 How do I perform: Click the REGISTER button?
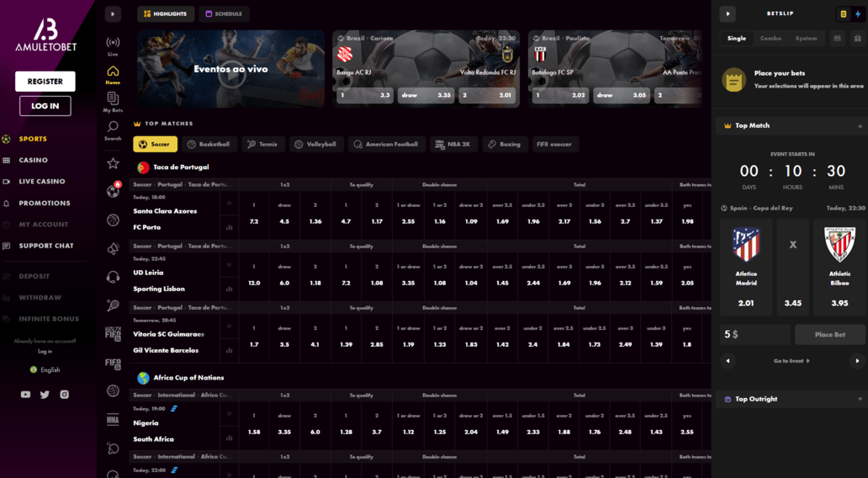point(45,82)
